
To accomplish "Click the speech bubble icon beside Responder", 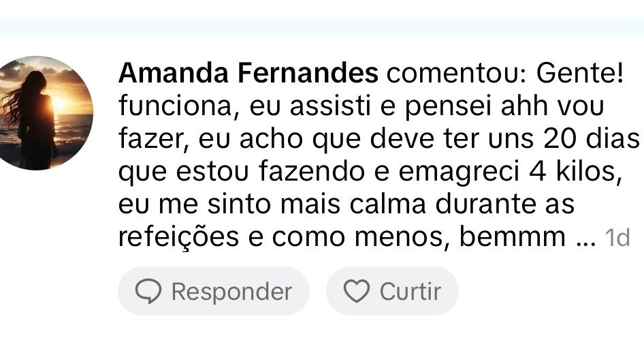I will pos(148,292).
